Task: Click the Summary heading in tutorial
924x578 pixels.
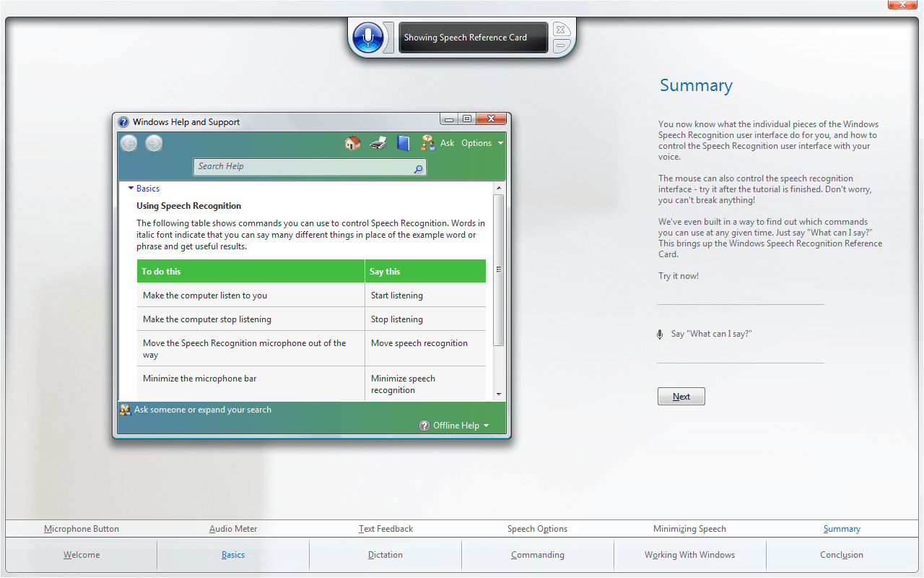Action: click(696, 85)
